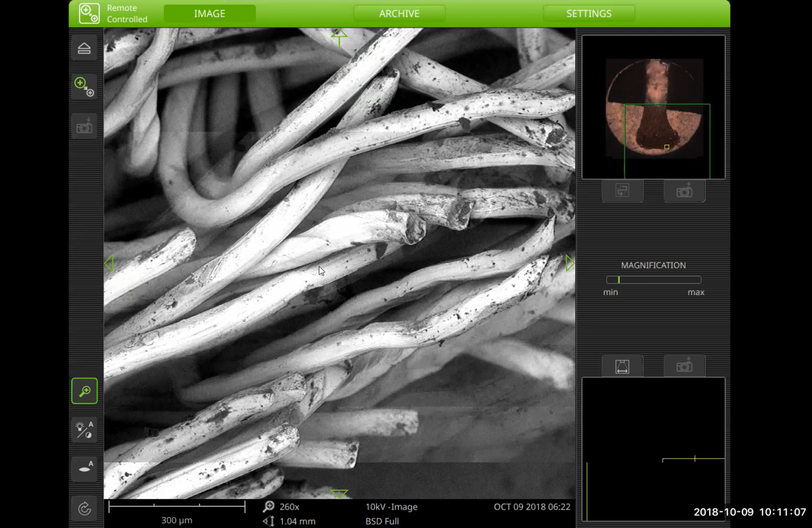This screenshot has width=812, height=528.
Task: Click the Remote Controlled microscope logo icon
Action: pyautogui.click(x=89, y=14)
